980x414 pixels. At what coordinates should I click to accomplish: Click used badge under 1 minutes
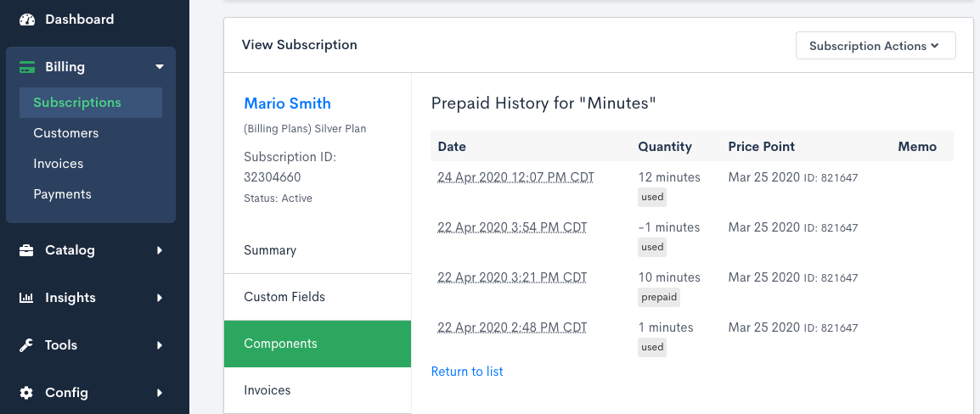[x=652, y=347]
